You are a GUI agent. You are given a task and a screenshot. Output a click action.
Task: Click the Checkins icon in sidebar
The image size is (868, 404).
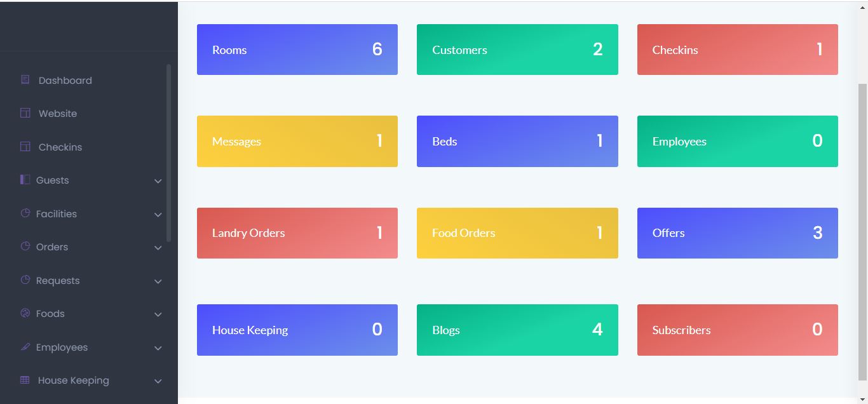pos(25,147)
